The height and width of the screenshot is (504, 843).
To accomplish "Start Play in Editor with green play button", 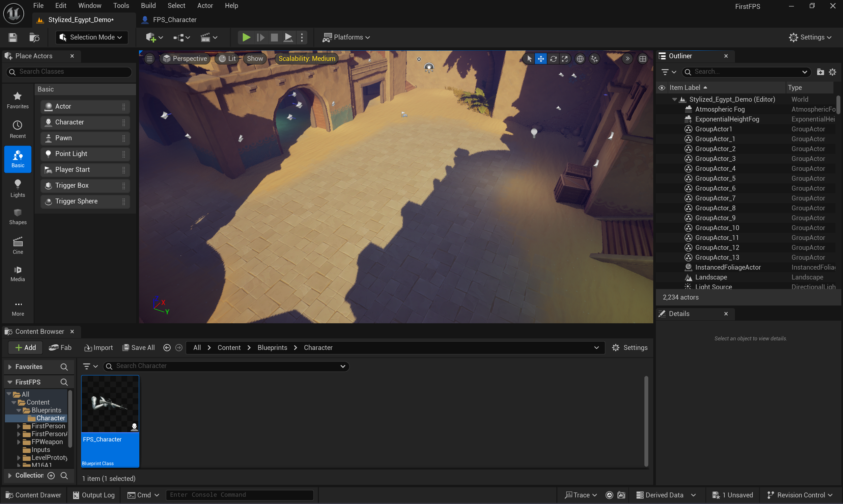I will point(246,37).
